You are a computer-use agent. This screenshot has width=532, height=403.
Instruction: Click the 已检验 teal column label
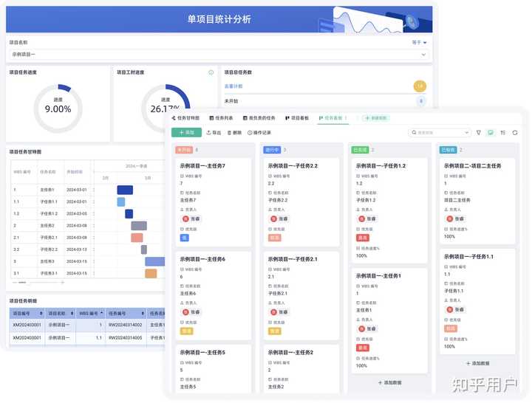449,150
